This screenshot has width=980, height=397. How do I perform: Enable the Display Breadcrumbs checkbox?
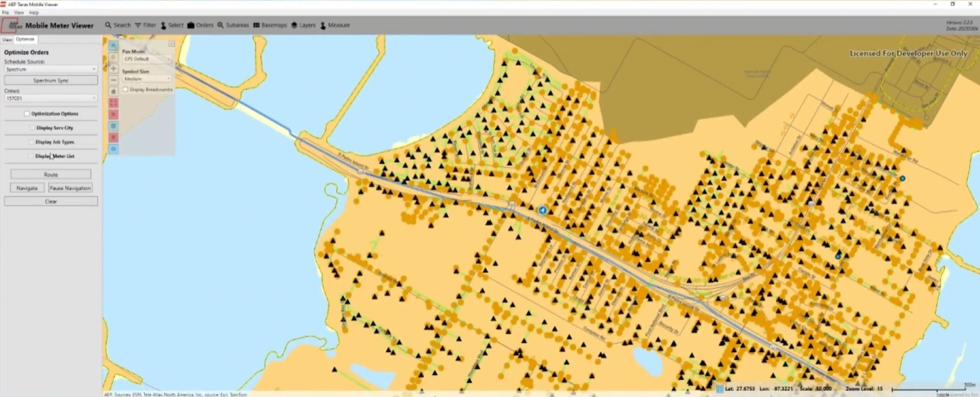point(126,89)
